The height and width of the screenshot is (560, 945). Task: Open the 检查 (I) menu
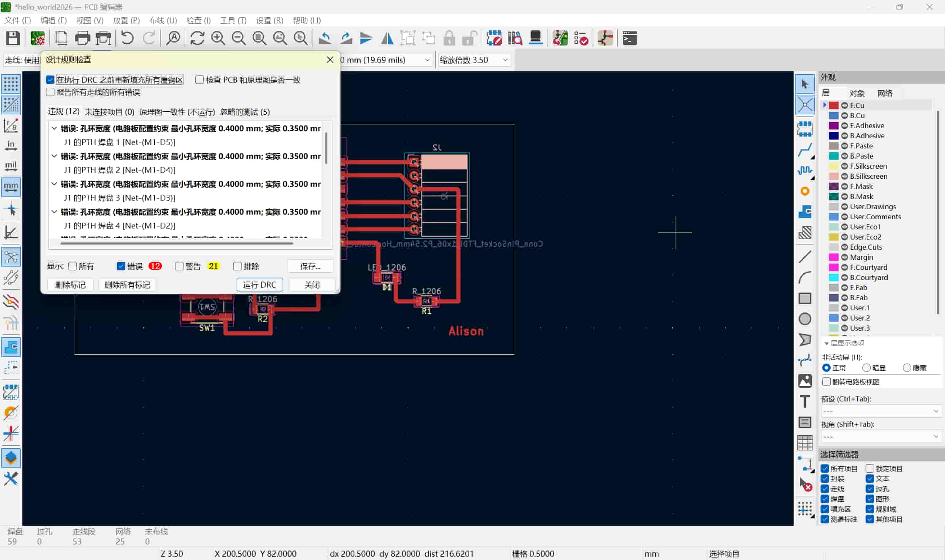(198, 20)
